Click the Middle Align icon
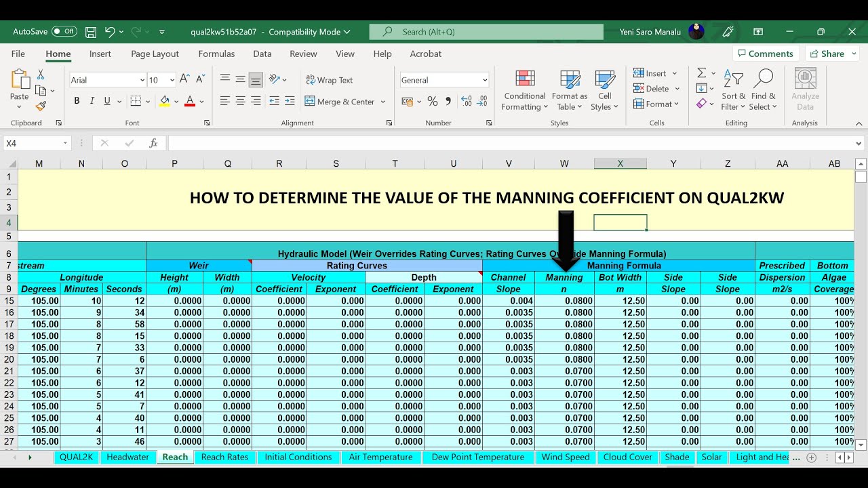 pyautogui.click(x=240, y=79)
